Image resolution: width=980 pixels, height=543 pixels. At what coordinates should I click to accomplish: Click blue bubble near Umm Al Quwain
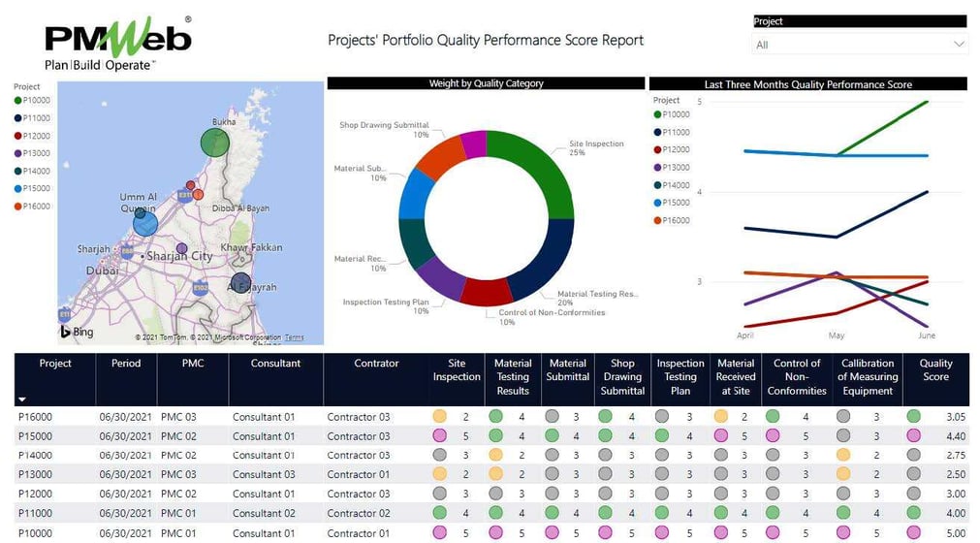coord(144,223)
